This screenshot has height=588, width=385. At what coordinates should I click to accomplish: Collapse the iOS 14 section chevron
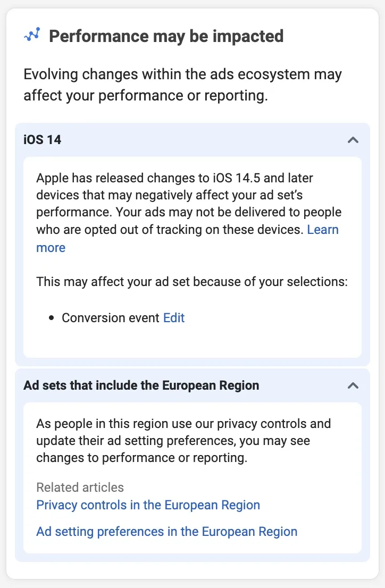(353, 140)
